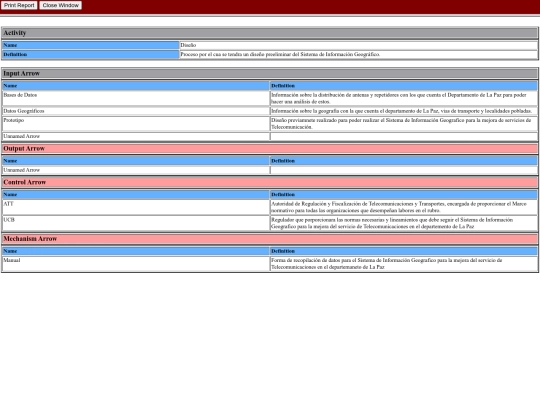
Task: Select the Manual mechanism arrow name
Action: click(x=12, y=260)
